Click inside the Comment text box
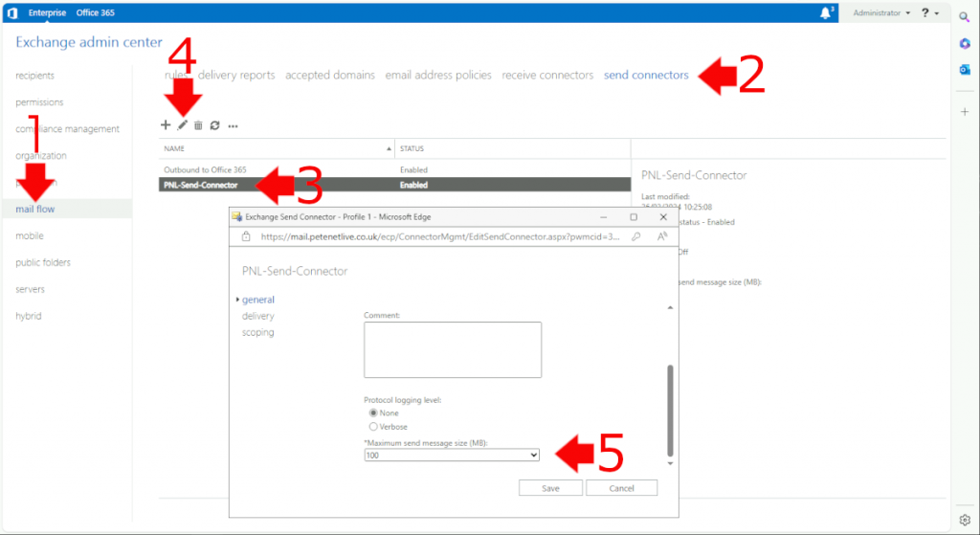 [x=453, y=349]
